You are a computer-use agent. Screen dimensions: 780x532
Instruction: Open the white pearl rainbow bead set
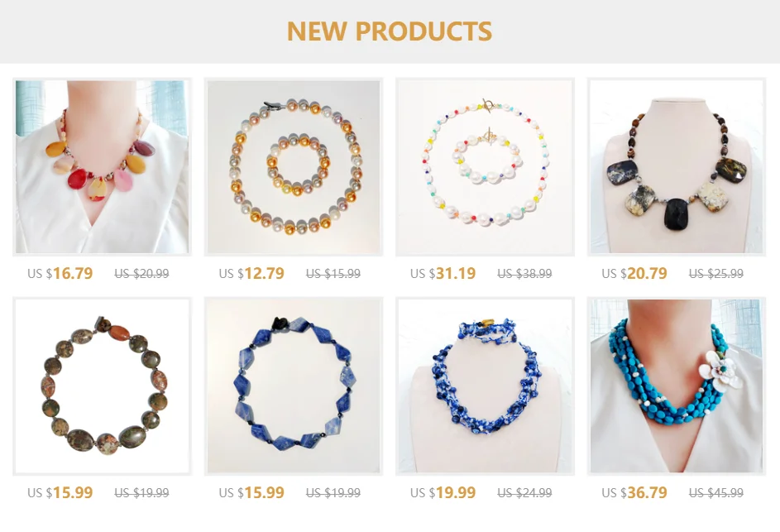click(x=485, y=167)
